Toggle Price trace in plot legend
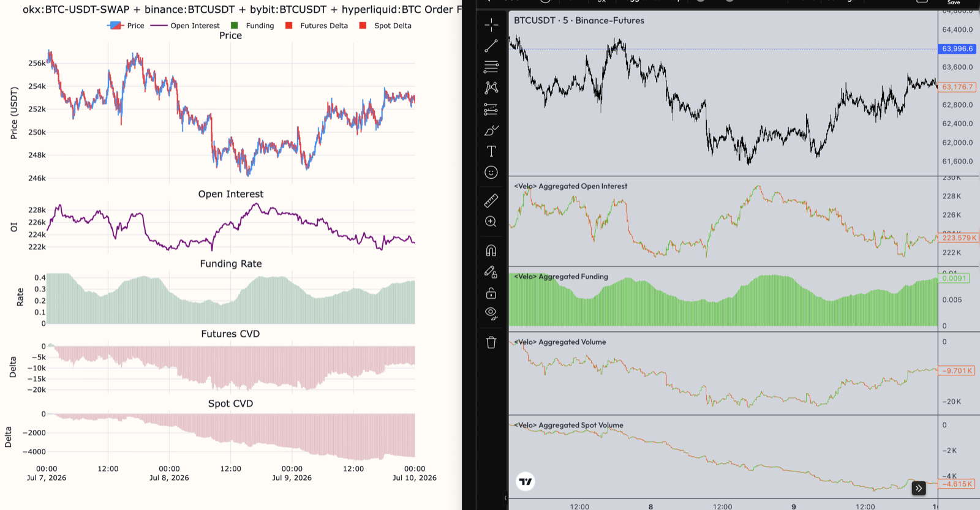 pyautogui.click(x=126, y=26)
